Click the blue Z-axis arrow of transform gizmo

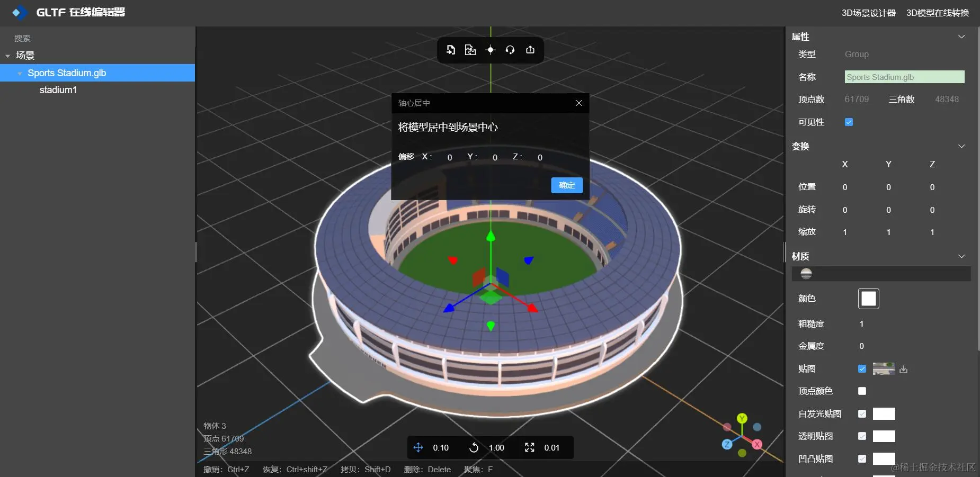[449, 308]
